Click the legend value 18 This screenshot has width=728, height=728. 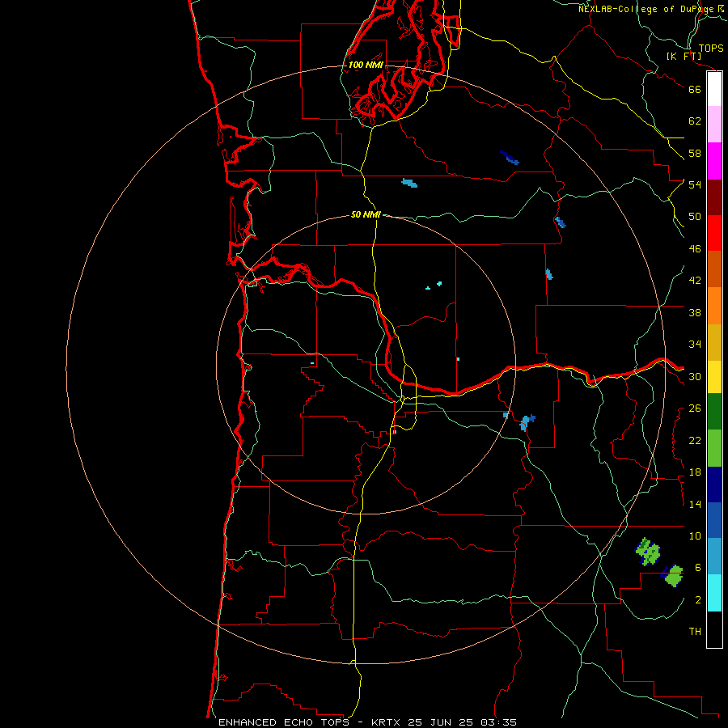pyautogui.click(x=695, y=472)
